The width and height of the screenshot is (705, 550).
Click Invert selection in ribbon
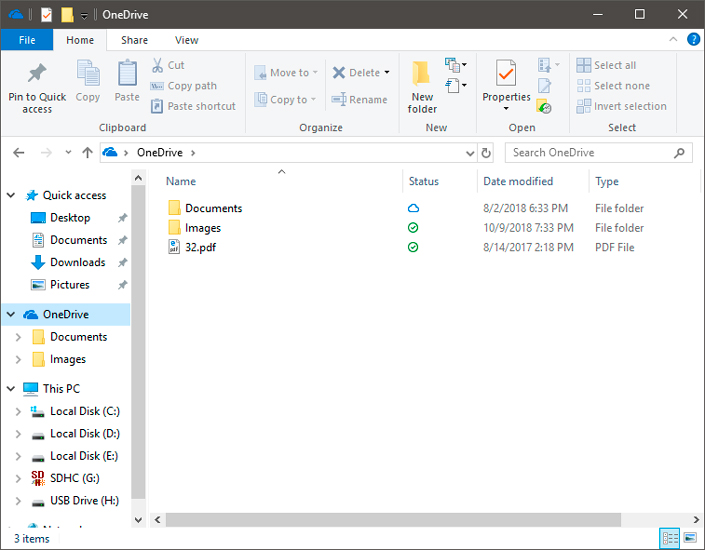(622, 106)
